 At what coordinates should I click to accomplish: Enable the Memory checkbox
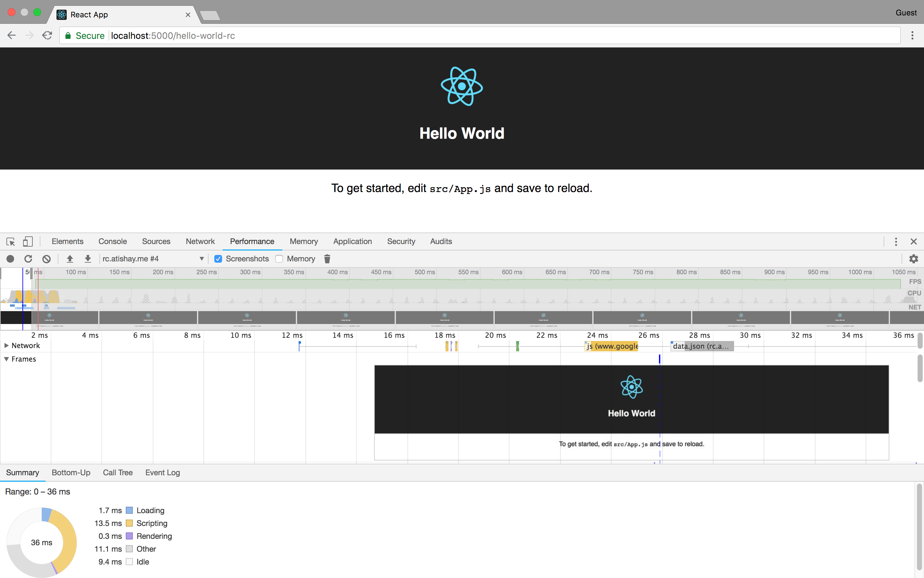coord(279,259)
